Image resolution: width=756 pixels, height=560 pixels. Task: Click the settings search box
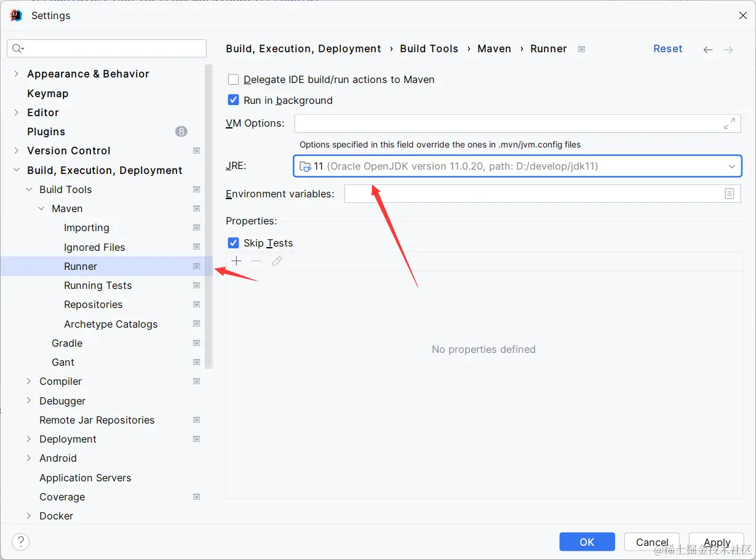(107, 49)
